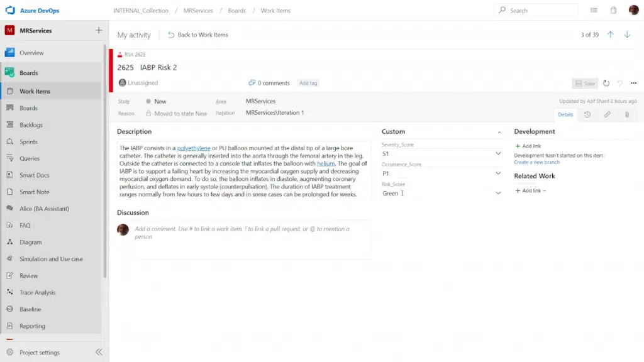The height and width of the screenshot is (362, 644).
Task: Click the Create a new branch link
Action: 536,162
